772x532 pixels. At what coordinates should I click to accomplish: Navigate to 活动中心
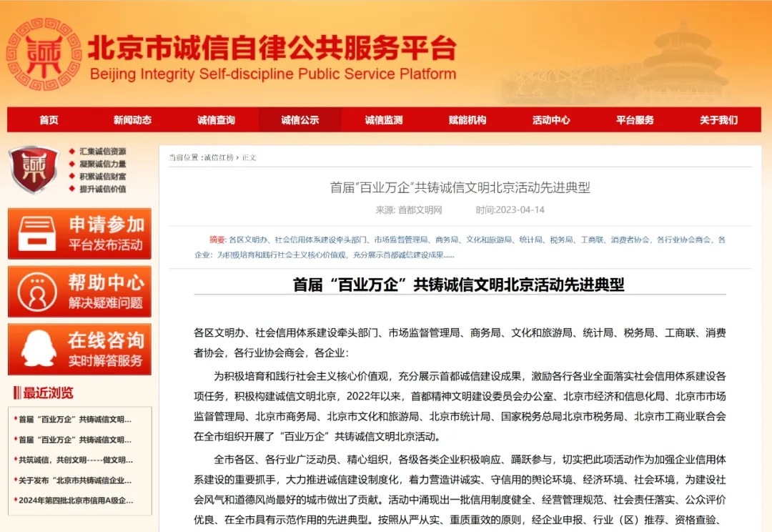tap(551, 119)
